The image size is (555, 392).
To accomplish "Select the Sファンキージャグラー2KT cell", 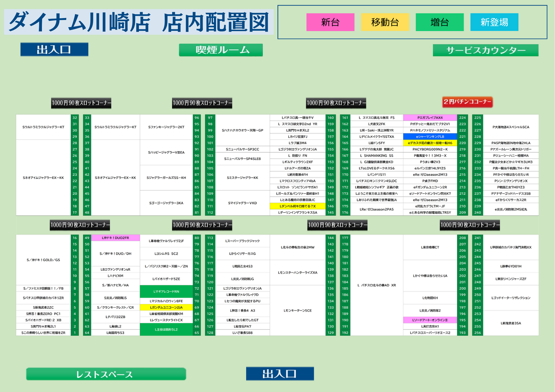I will tap(166, 127).
